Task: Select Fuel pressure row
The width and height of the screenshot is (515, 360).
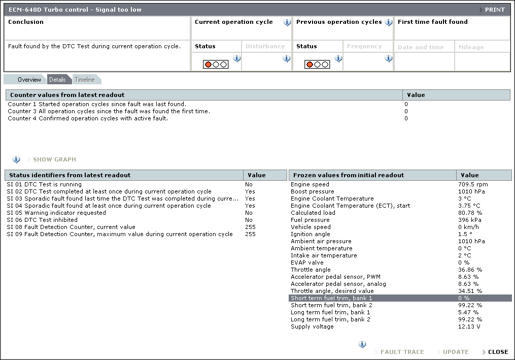Action: [x=400, y=220]
